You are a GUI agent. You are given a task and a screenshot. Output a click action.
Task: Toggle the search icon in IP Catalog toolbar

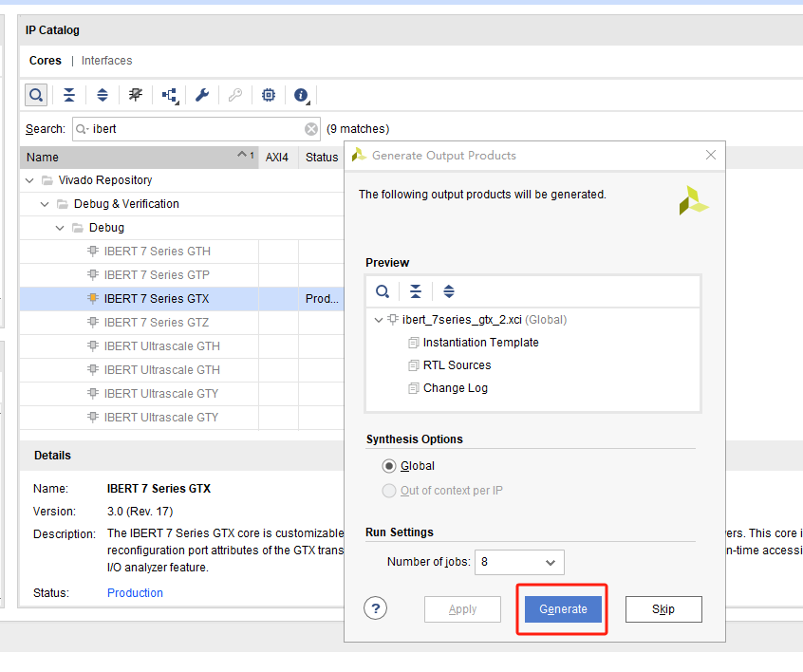pyautogui.click(x=36, y=95)
